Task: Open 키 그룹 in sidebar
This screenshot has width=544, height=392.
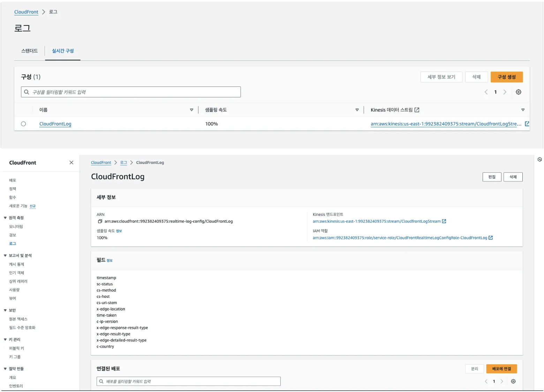Action: [15, 357]
